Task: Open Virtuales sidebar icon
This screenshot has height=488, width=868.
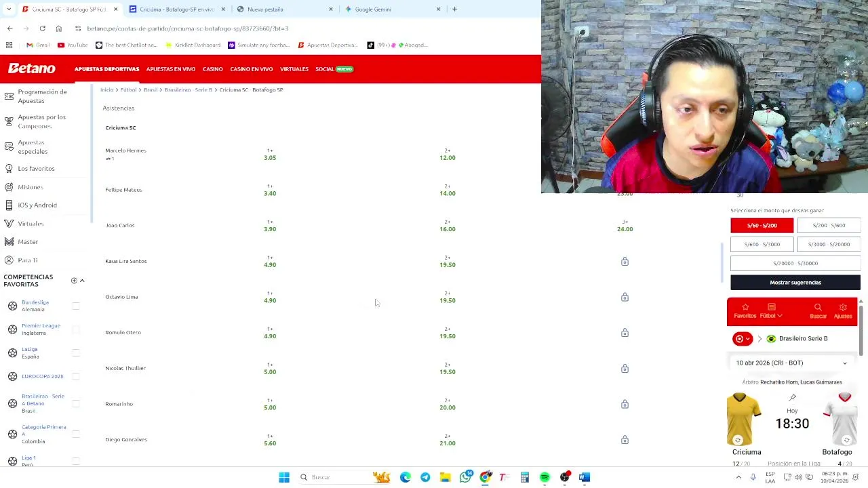Action: point(9,223)
